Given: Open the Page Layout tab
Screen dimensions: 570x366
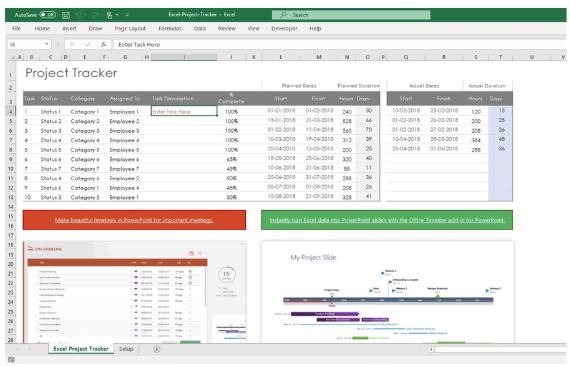Looking at the screenshot, I should pyautogui.click(x=130, y=28).
